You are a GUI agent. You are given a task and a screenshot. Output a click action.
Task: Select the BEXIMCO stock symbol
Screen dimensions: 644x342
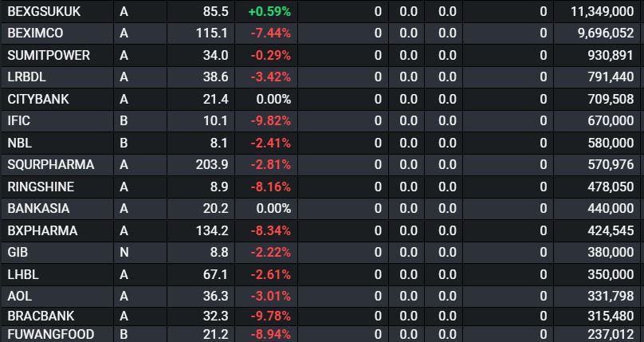(x=35, y=33)
